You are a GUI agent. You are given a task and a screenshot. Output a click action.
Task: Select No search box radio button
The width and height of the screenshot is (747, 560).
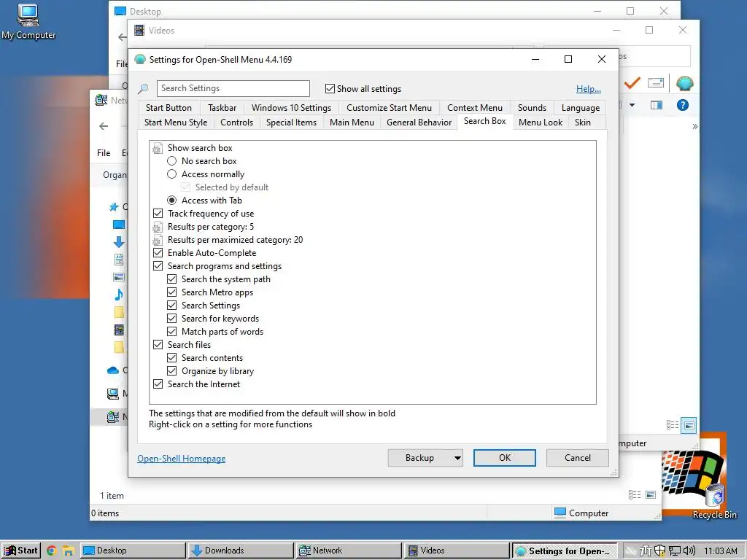tap(172, 161)
